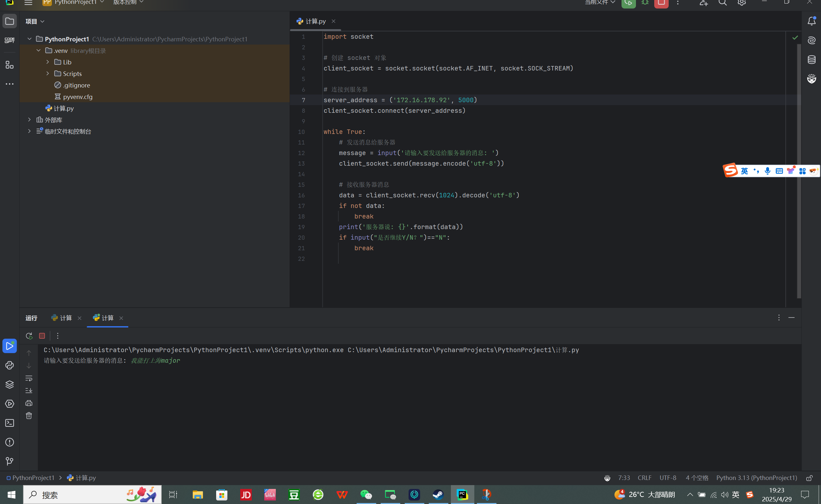Open the Terminal tool window
Image resolution: width=821 pixels, height=504 pixels.
(x=9, y=423)
